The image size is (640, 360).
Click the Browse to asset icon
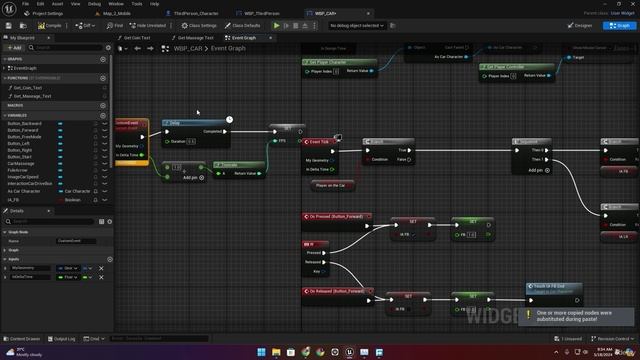click(23, 26)
